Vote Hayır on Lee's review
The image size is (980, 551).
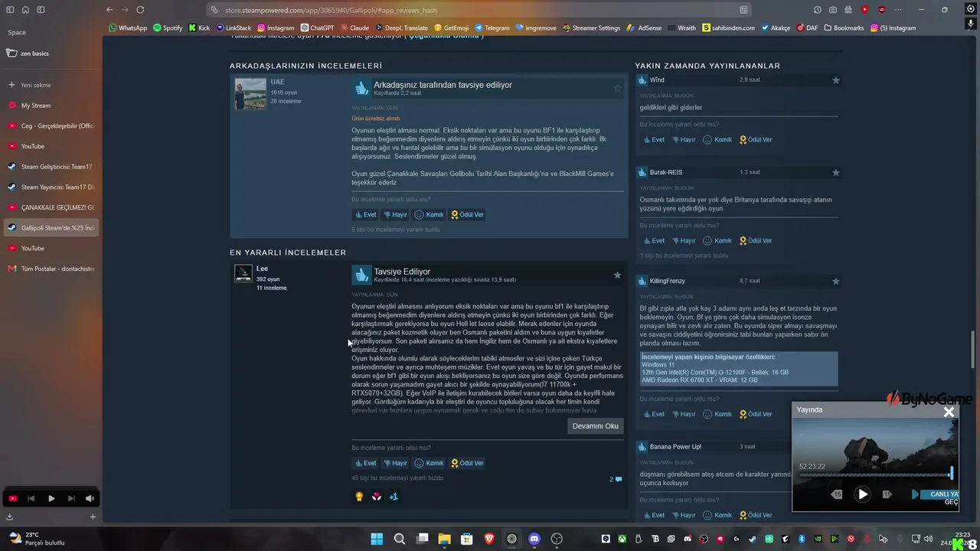(395, 463)
